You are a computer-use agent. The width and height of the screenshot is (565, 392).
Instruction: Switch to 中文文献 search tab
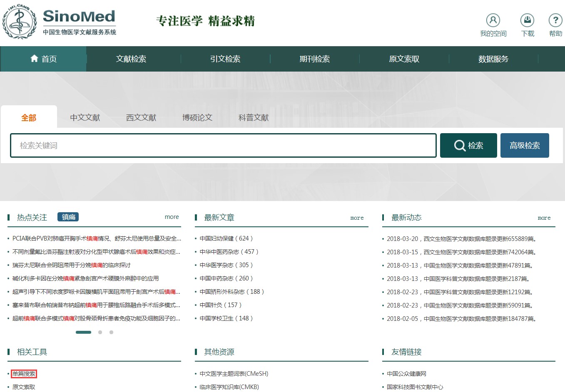85,118
